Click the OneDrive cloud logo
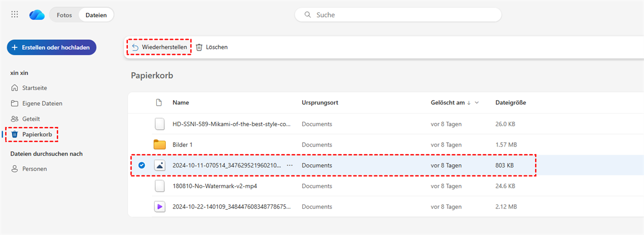This screenshot has width=644, height=235. pos(37,15)
